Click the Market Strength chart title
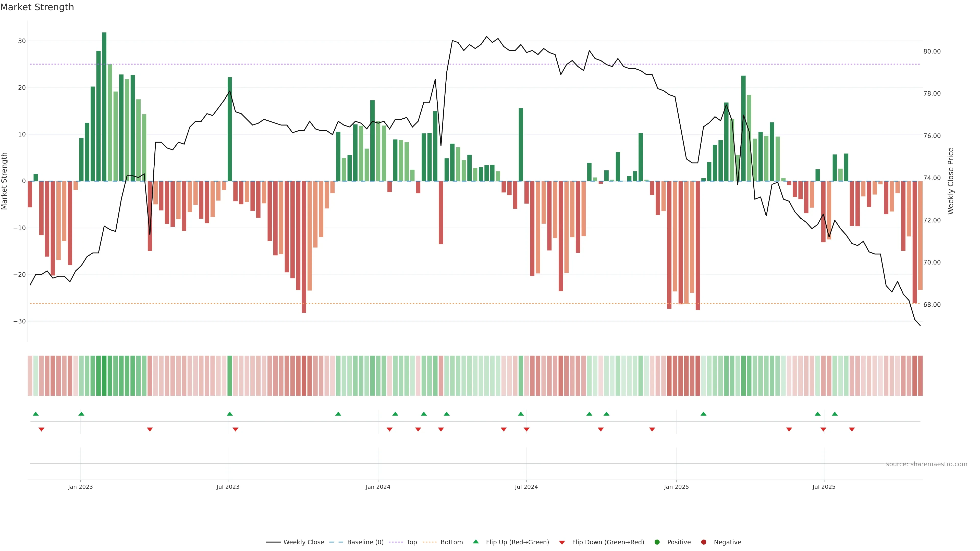 pyautogui.click(x=37, y=7)
